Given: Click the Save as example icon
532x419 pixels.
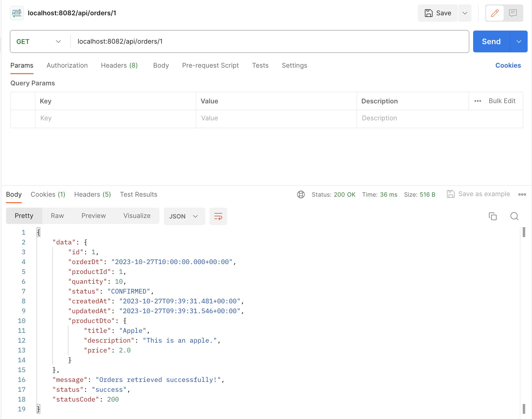Looking at the screenshot, I should [x=451, y=194].
